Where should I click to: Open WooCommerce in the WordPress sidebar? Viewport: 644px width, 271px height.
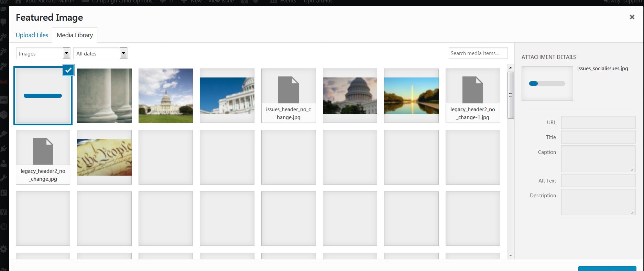tap(4, 100)
